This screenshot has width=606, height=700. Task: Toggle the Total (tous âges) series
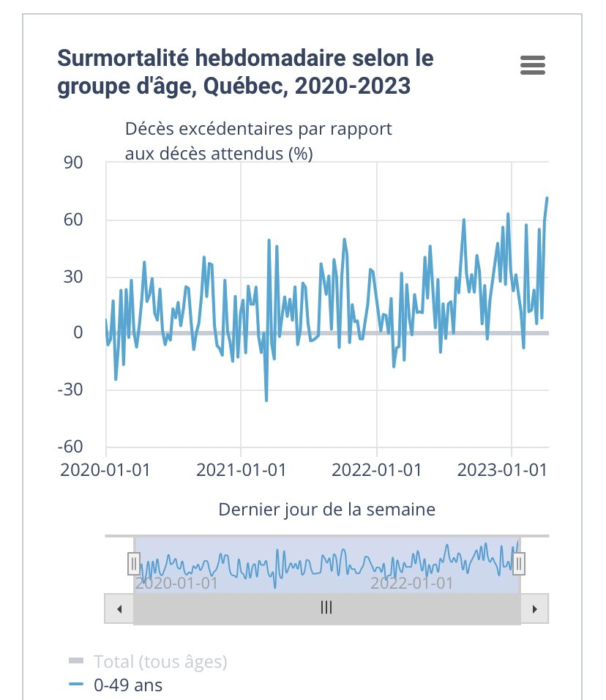point(148,662)
